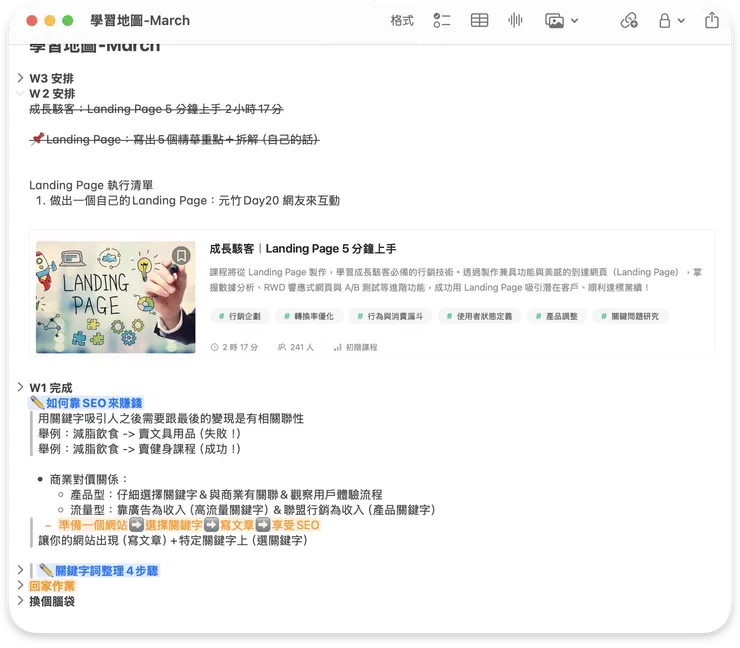Select the 關鍵問題研究 tag

[630, 316]
